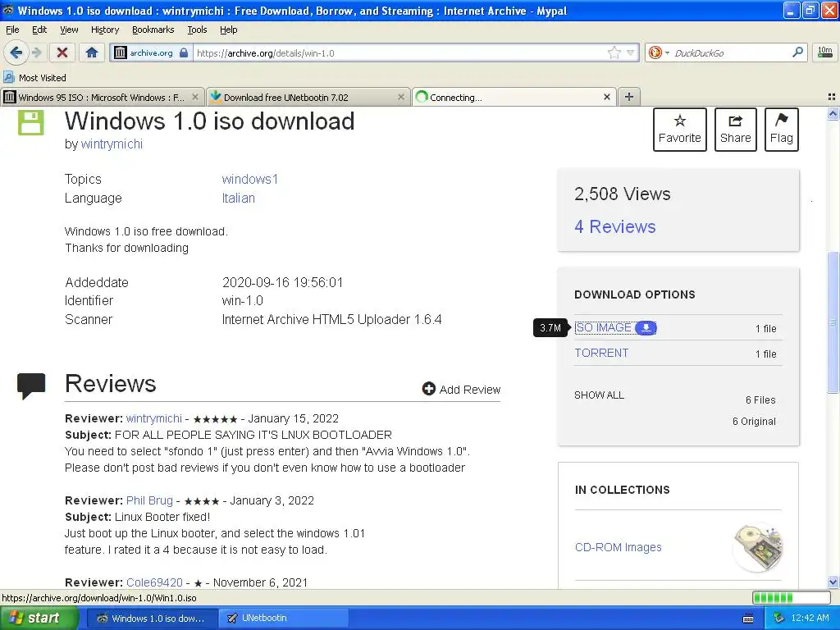Open reviewer Cole69420 profile link

pos(154,582)
